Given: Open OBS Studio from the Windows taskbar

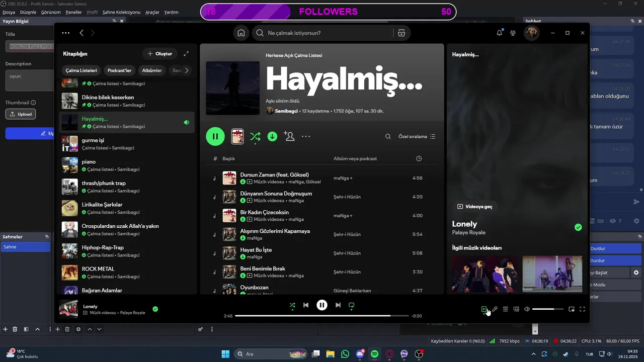Looking at the screenshot, I should click(419, 354).
